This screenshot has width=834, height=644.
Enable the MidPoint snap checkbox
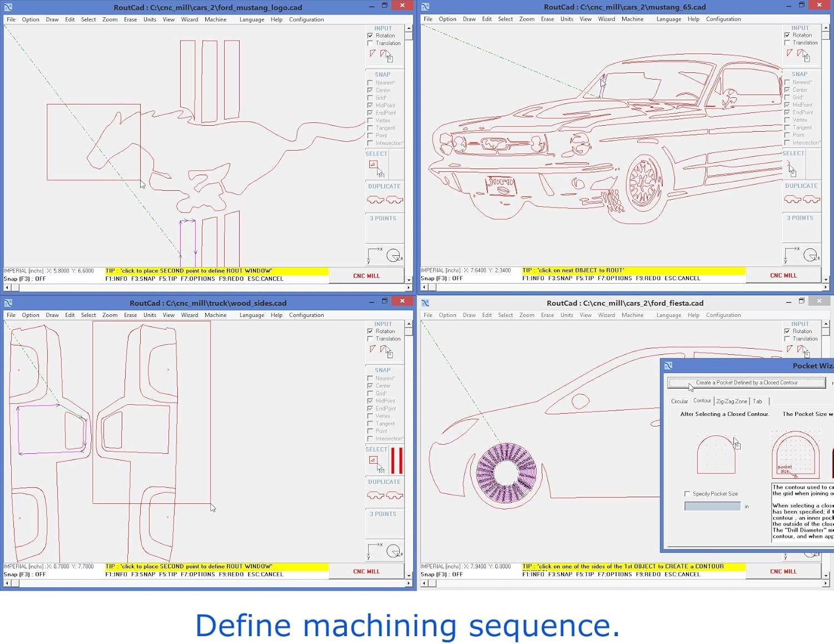[370, 105]
